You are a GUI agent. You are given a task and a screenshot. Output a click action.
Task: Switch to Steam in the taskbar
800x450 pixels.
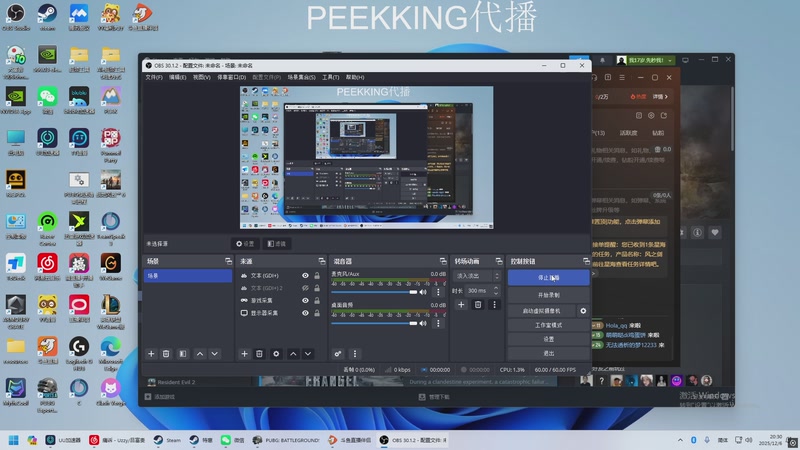(167, 440)
